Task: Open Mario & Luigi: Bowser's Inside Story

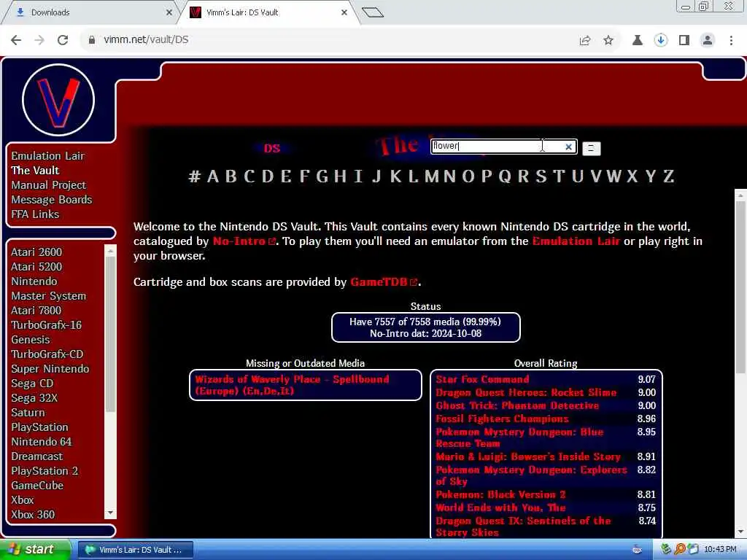Action: (528, 456)
